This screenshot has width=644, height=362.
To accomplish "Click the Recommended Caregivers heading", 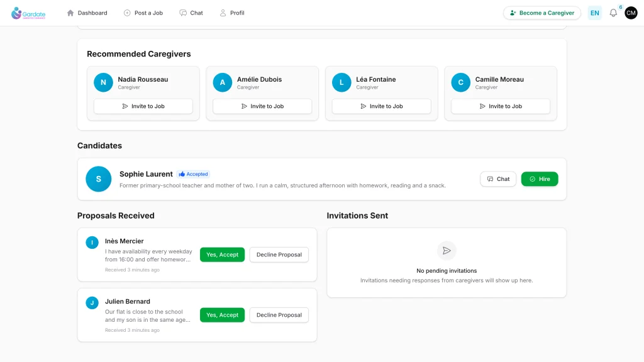I will (x=139, y=54).
